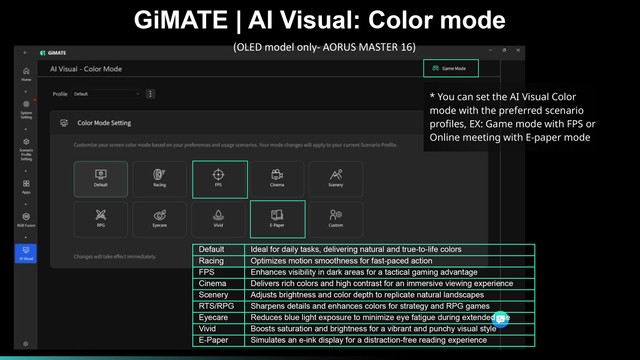640x360 pixels.
Task: Click the 'FPS' cell in the table
Action: 219,272
